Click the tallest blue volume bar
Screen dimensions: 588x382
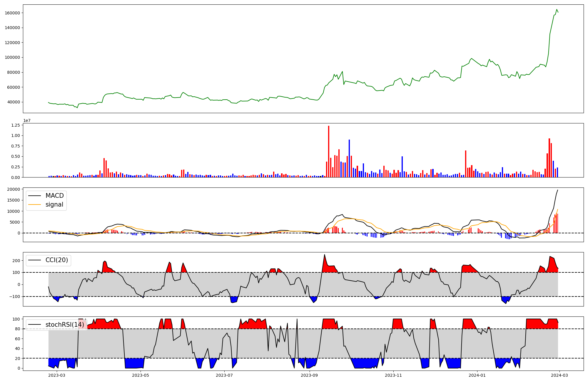[349, 159]
